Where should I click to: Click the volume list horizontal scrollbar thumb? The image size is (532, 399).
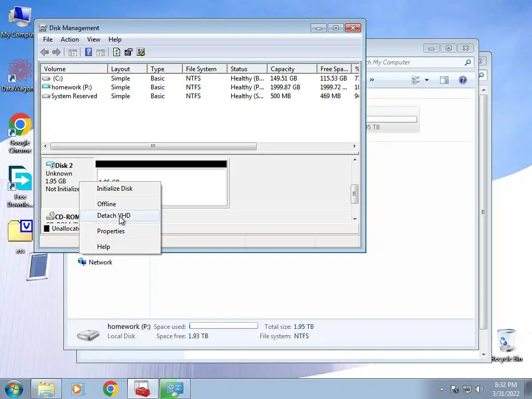pos(153,146)
